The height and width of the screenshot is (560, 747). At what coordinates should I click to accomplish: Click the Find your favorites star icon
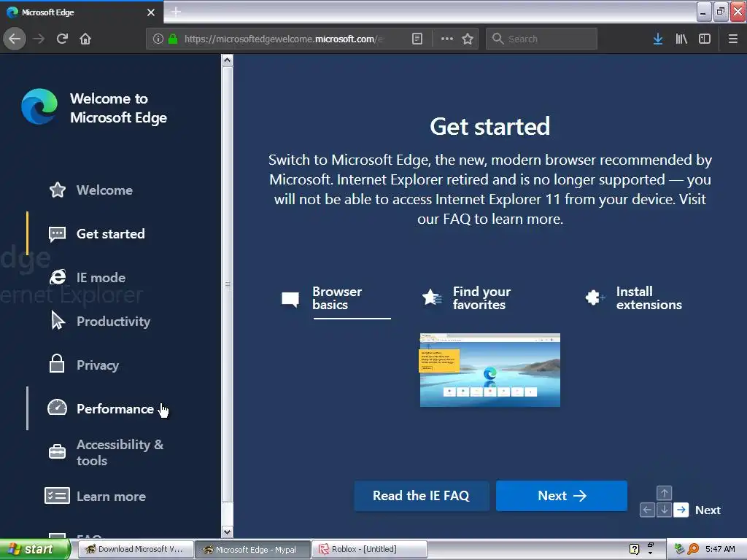tap(431, 297)
